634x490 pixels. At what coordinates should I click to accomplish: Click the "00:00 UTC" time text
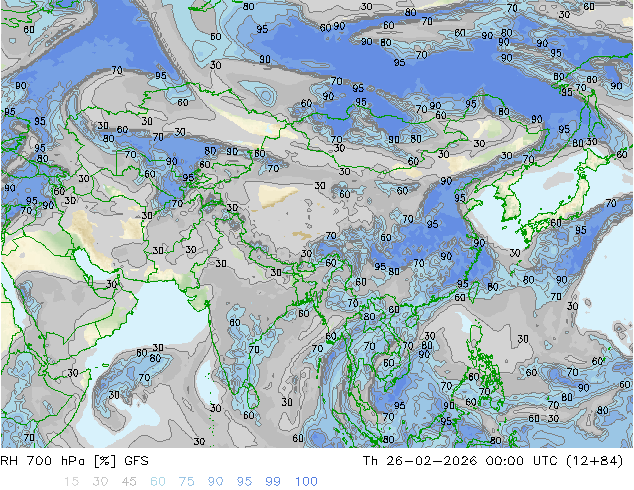point(522,461)
